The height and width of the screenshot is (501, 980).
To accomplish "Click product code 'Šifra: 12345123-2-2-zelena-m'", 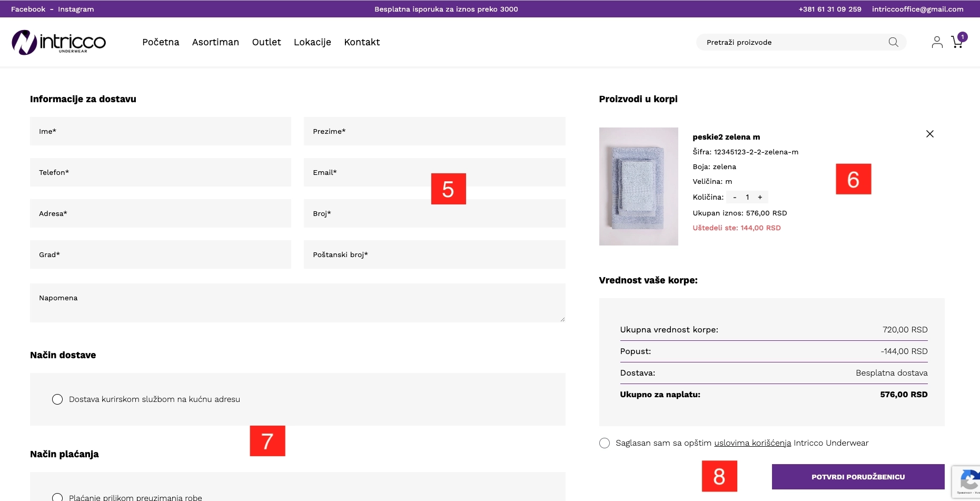I will pyautogui.click(x=745, y=152).
